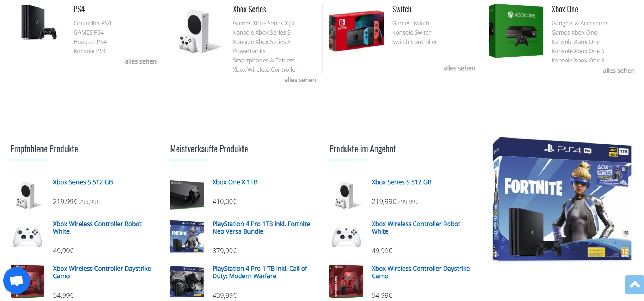Click 'alles sehen' under Switch
The height and width of the screenshot is (301, 644).
pos(459,68)
